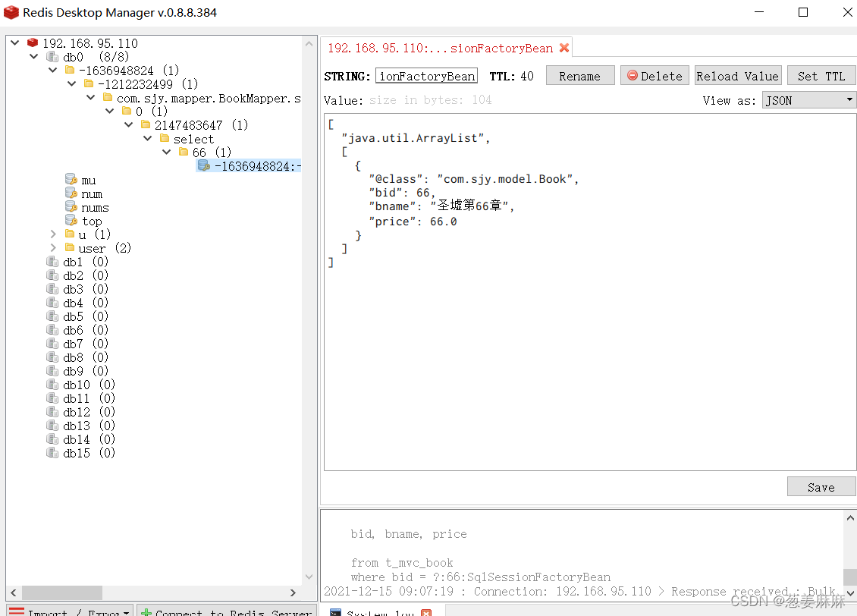This screenshot has width=857, height=616.
Task: Click the red Redis server icon for 192.168.95.110
Action: point(33,42)
